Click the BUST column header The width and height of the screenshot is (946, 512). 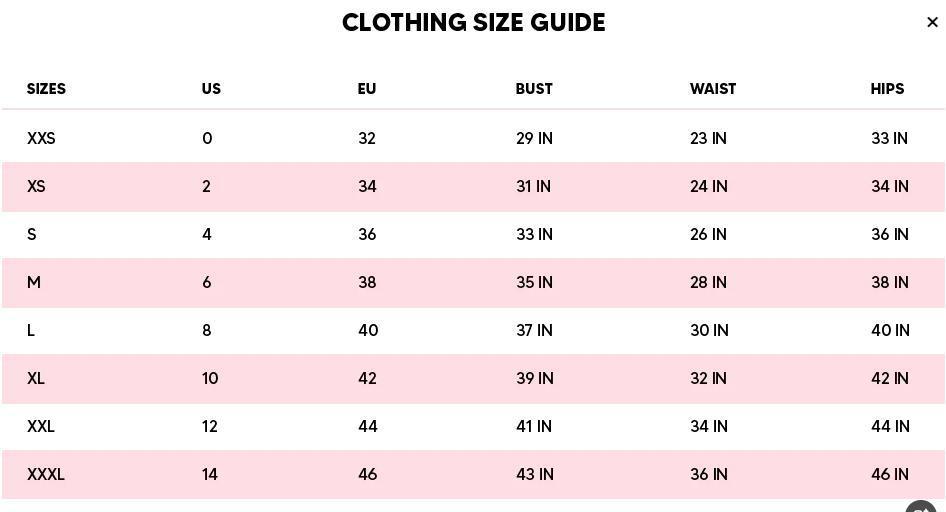pos(534,89)
